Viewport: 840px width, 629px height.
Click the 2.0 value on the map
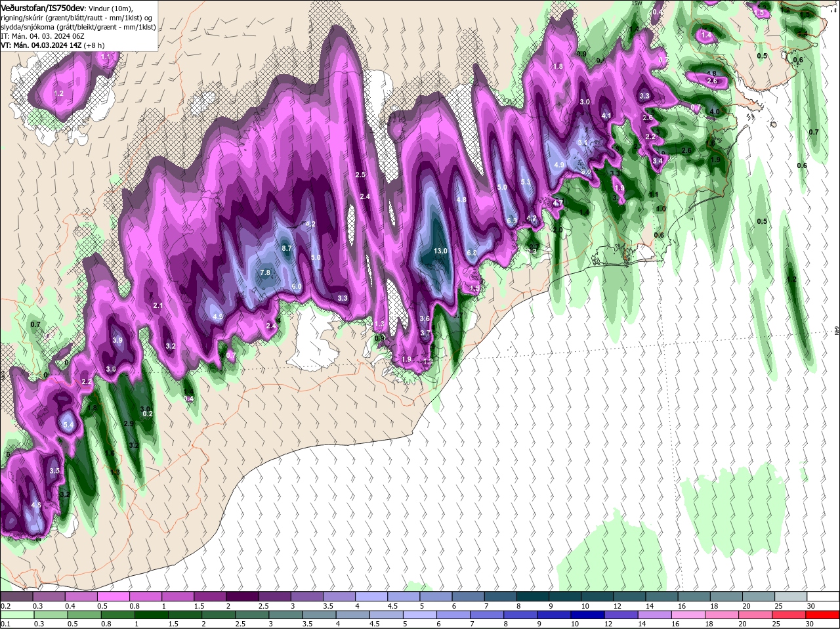tap(558, 230)
